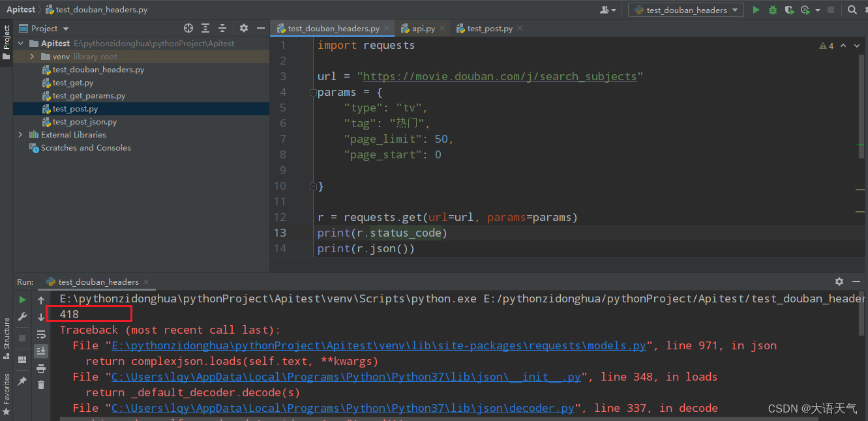
Task: Hide the Project tool window
Action: 260,28
